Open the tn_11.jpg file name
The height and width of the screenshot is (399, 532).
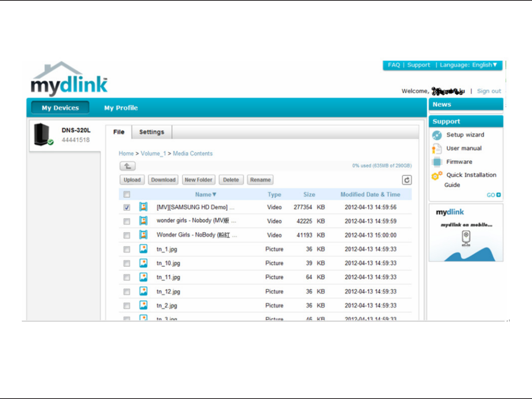(168, 277)
